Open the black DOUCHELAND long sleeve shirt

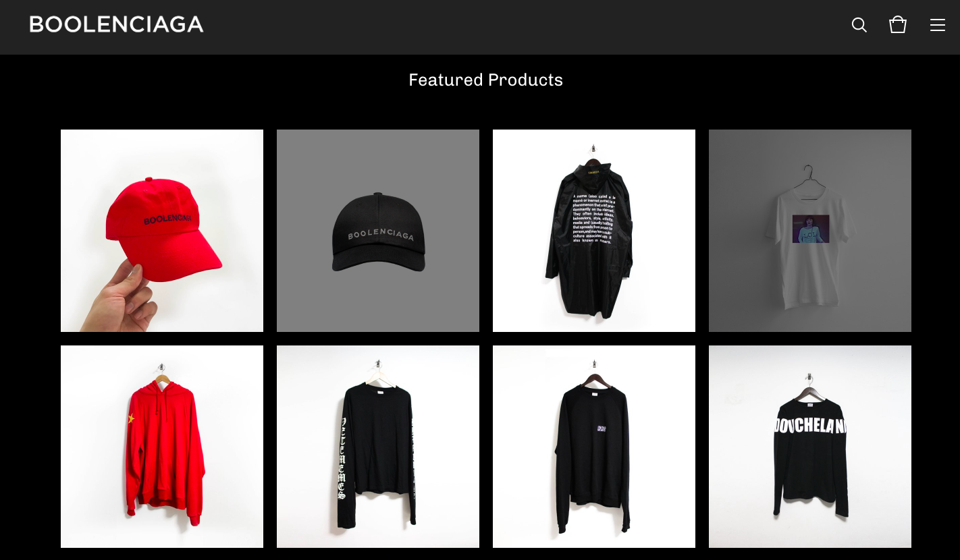point(810,447)
